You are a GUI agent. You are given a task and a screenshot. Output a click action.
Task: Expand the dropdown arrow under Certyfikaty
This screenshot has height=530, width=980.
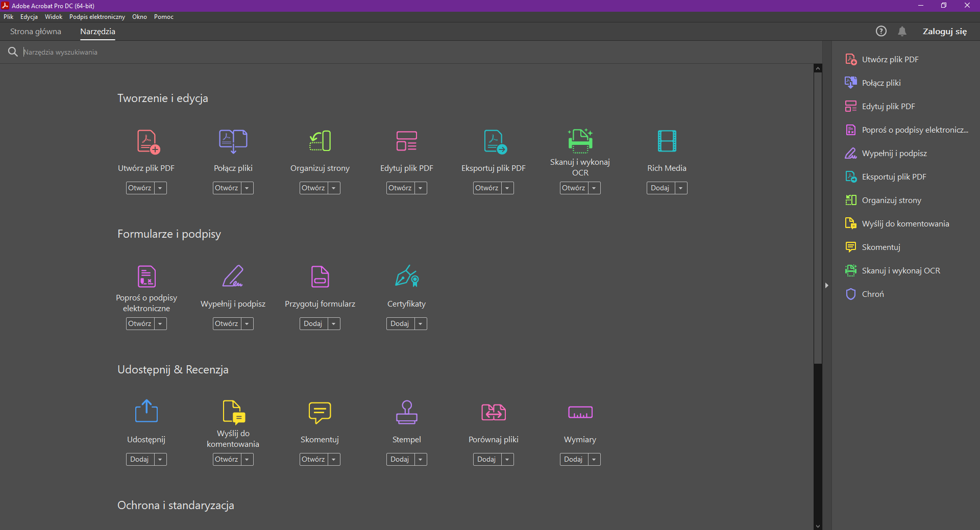(x=421, y=323)
